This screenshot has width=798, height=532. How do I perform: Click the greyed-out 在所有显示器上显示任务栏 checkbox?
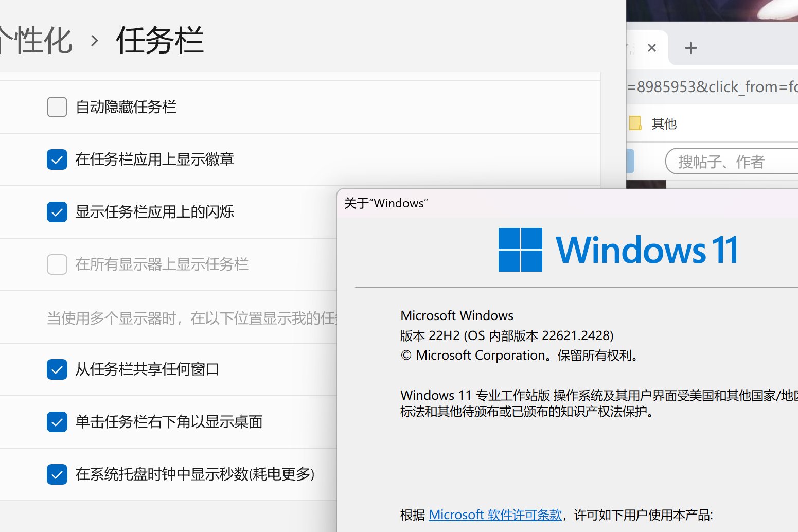pos(57,264)
